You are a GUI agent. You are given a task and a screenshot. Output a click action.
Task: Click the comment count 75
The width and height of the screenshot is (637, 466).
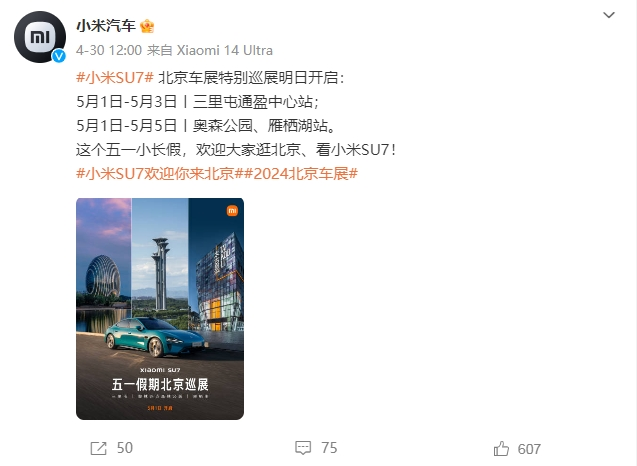tap(329, 448)
